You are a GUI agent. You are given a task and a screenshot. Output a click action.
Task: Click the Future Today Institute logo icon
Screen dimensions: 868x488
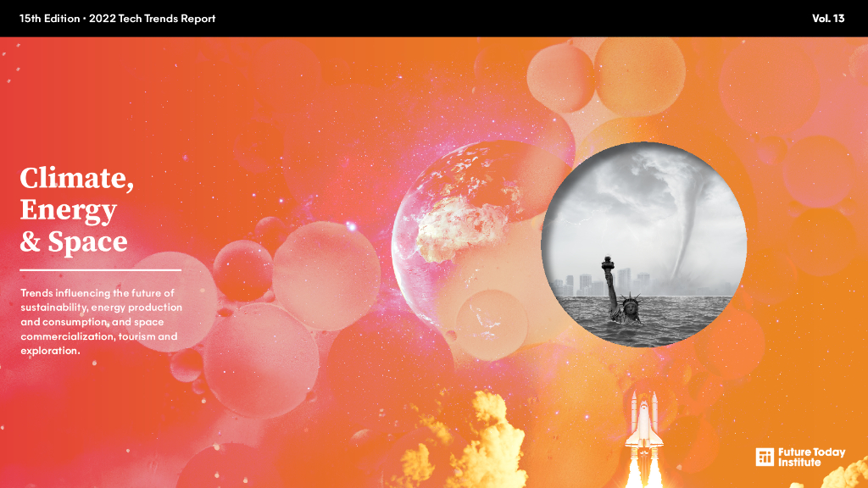(765, 457)
